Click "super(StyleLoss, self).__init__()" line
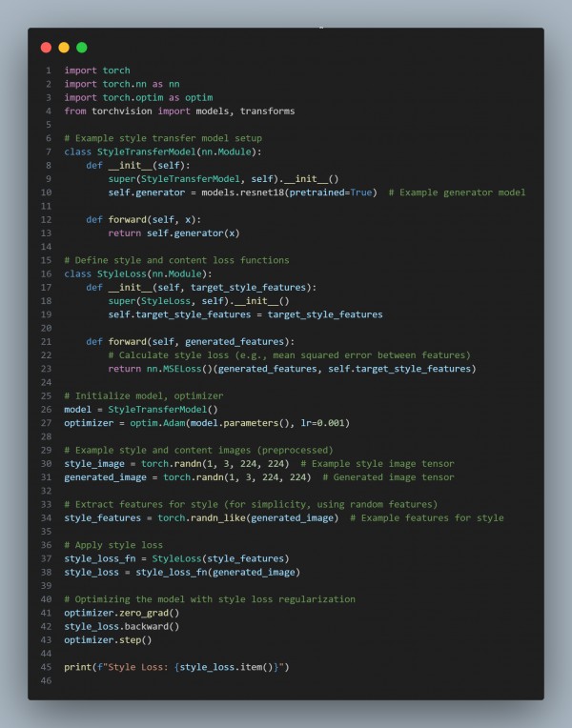This screenshot has height=728, width=572. [x=199, y=301]
